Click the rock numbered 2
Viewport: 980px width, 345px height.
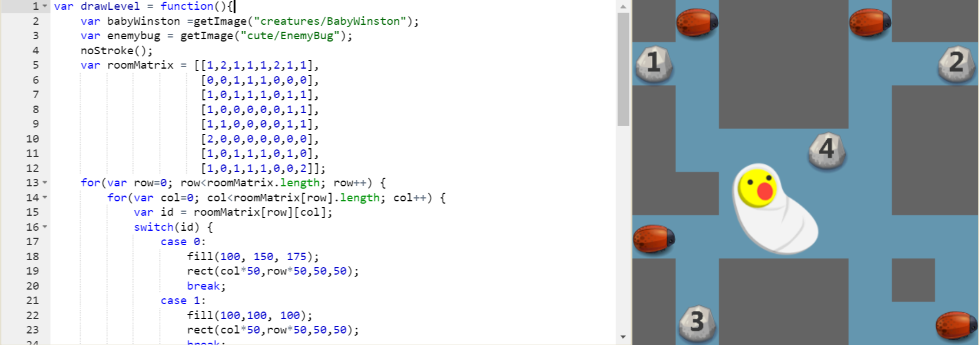coord(956,63)
